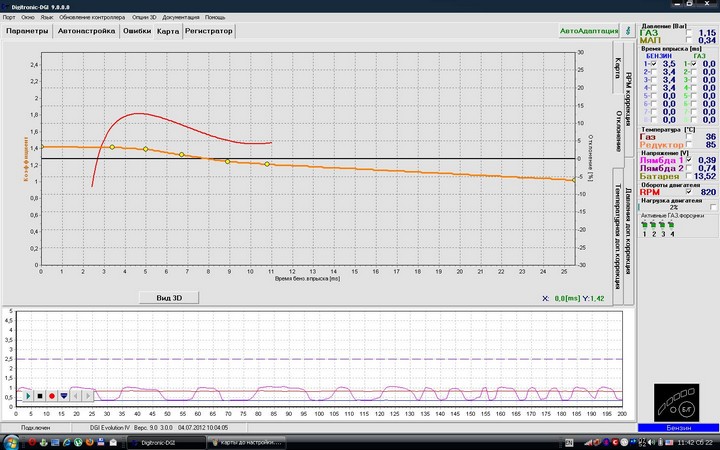Open the Опции 3D menu
720x450 pixels.
[143, 17]
